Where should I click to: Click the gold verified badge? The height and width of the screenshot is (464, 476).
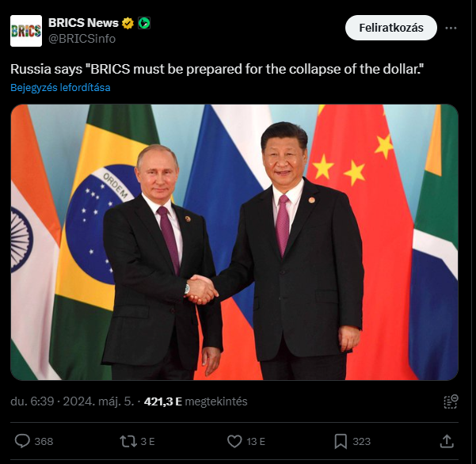tap(128, 23)
